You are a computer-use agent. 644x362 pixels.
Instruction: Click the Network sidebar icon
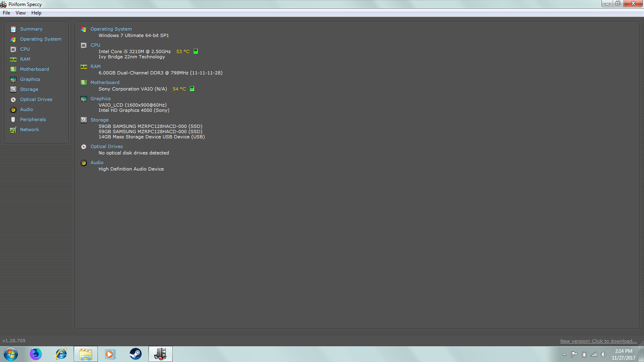13,130
